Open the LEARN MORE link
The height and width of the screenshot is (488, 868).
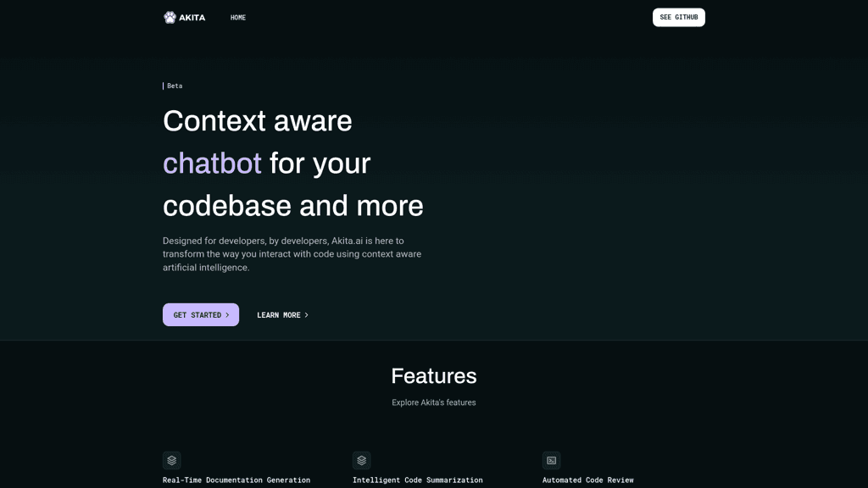pyautogui.click(x=283, y=315)
